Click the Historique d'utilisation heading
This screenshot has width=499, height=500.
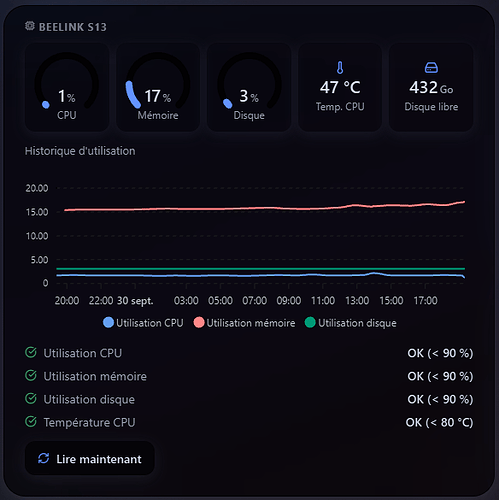tap(80, 151)
